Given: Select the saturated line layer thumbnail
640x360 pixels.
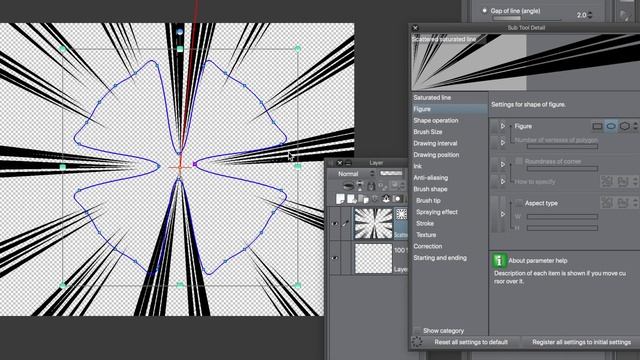Looking at the screenshot, I should point(373,223).
